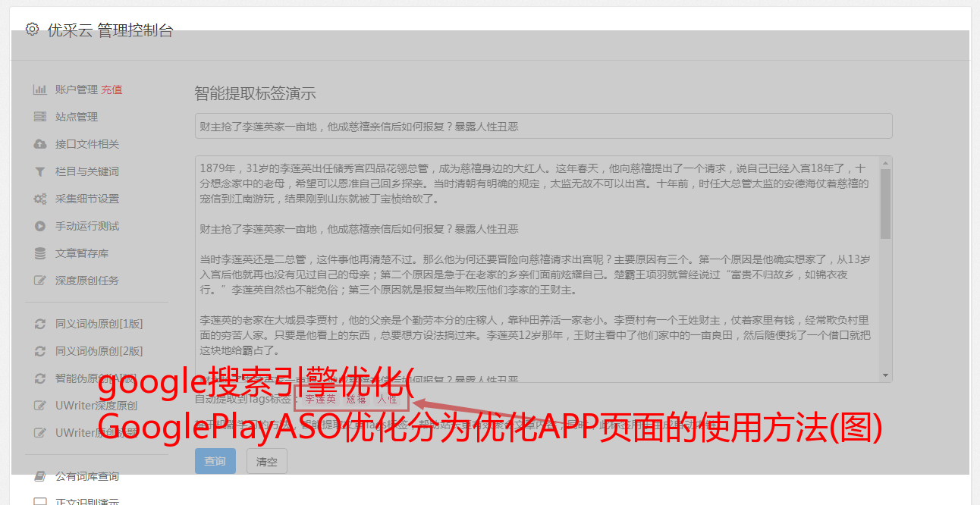The image size is (980, 505).
Task: Click the cloud upload icon for 接口文件相关
Action: click(40, 144)
